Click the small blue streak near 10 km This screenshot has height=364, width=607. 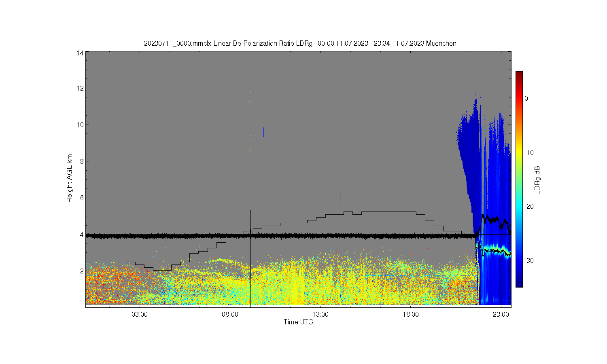pyautogui.click(x=264, y=138)
